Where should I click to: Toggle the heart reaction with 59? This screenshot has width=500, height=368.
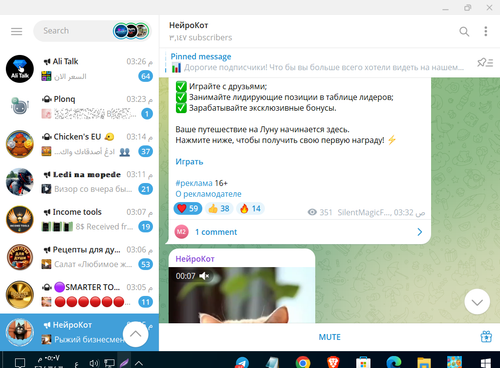[188, 209]
